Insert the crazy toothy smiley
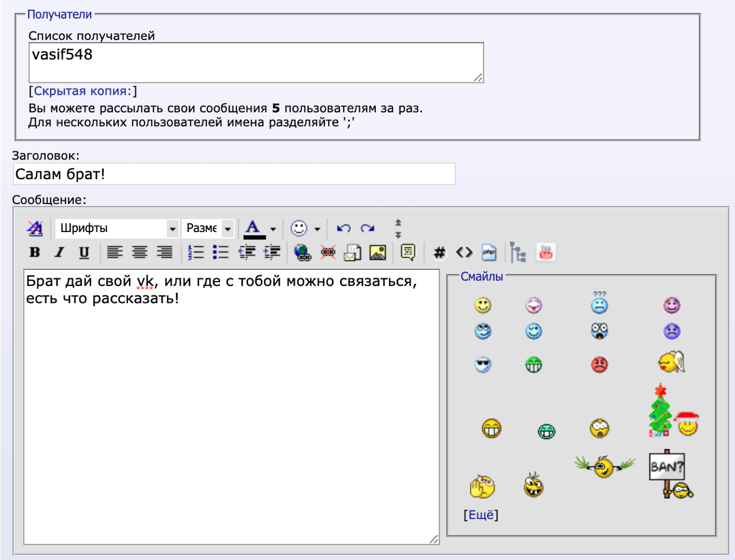 click(533, 485)
